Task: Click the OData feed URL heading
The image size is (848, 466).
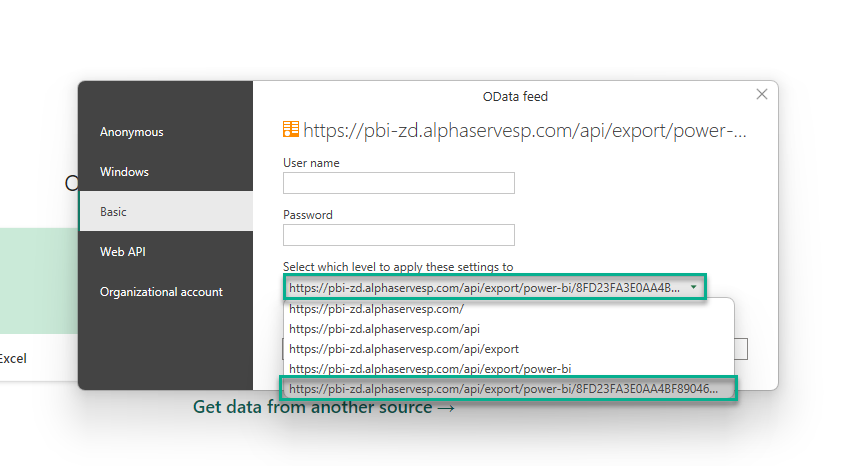Action: (524, 130)
